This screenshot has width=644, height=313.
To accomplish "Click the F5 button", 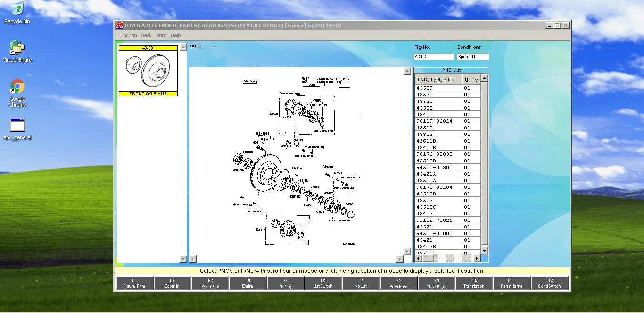I will click(x=286, y=283).
